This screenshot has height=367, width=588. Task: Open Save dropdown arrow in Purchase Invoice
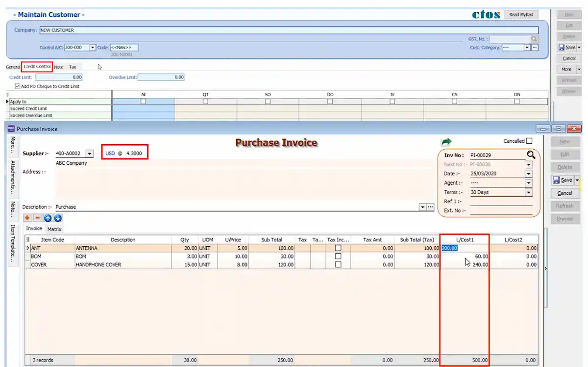(577, 180)
